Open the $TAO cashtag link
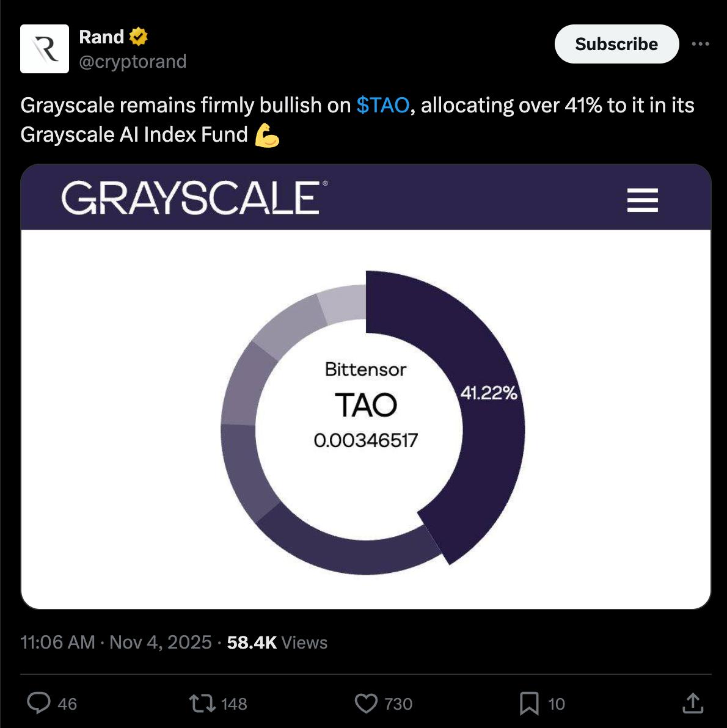Screen dimensions: 727x728 click(382, 105)
